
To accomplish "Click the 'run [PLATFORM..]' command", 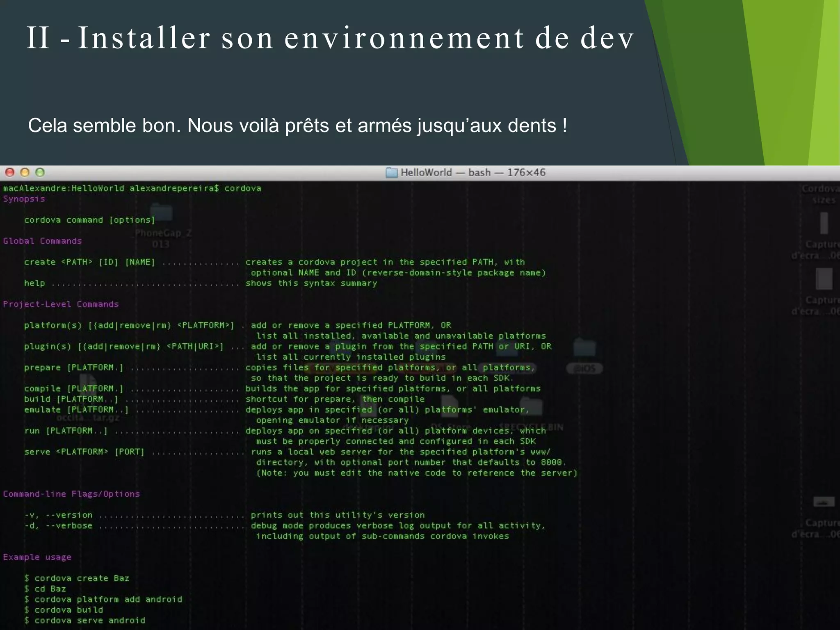I will [x=66, y=431].
